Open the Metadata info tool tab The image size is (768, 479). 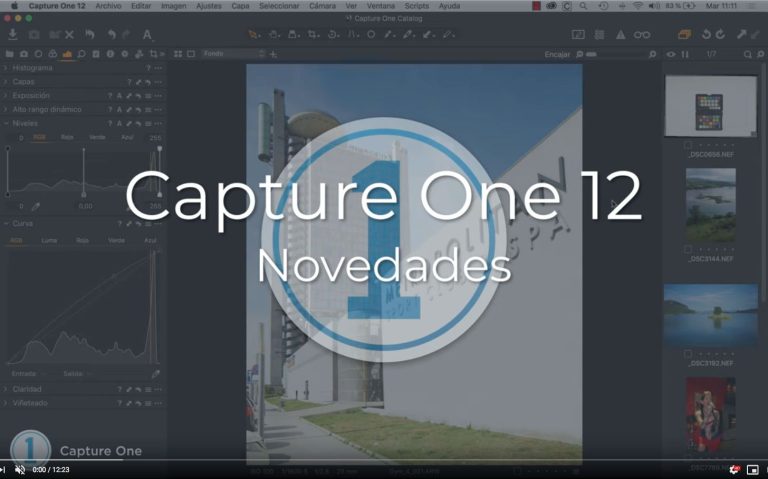coord(110,54)
